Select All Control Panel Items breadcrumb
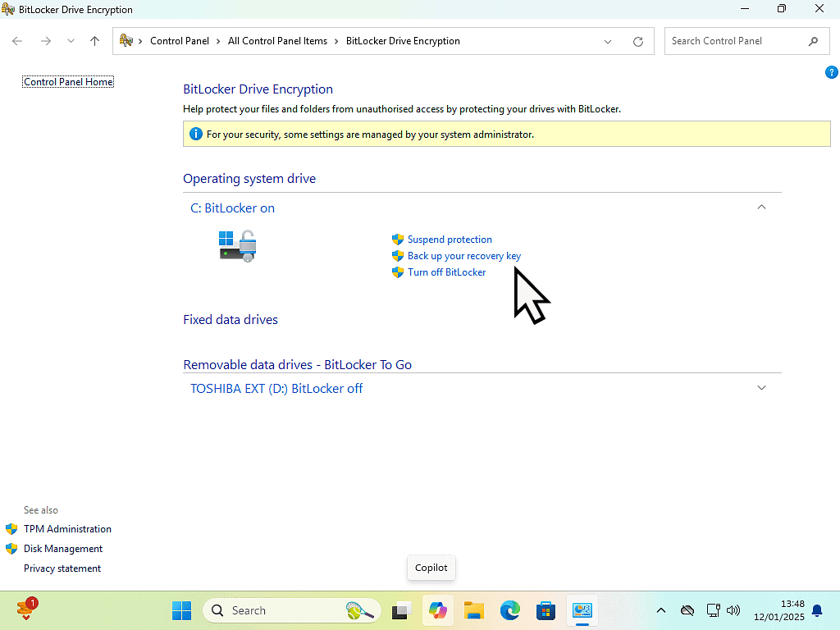This screenshot has width=840, height=630. click(277, 41)
